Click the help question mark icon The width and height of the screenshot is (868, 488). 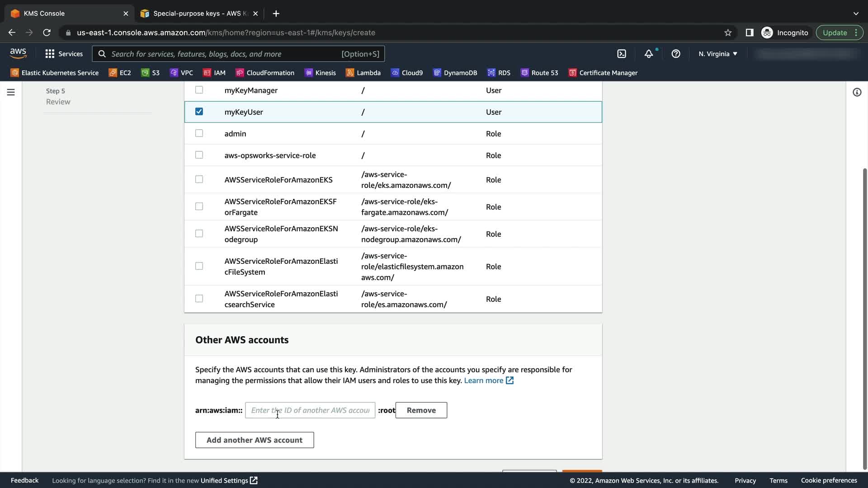[676, 54]
